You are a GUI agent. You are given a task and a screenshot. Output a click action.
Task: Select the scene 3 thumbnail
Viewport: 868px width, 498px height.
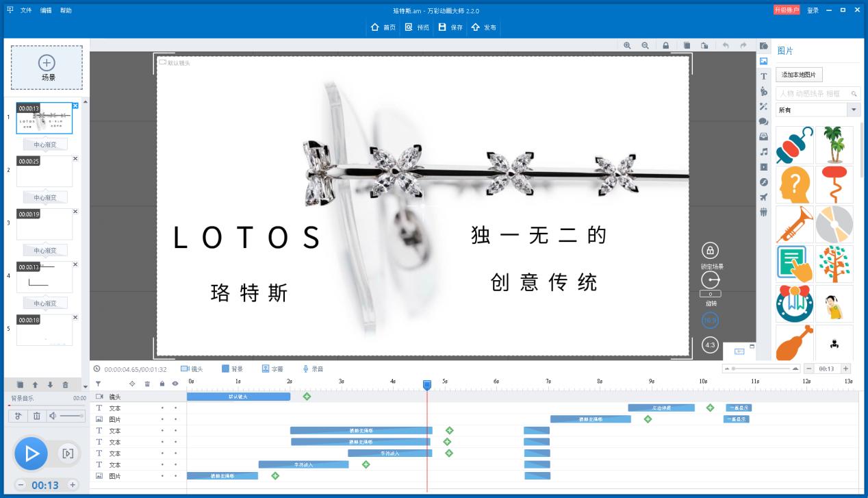[x=44, y=224]
